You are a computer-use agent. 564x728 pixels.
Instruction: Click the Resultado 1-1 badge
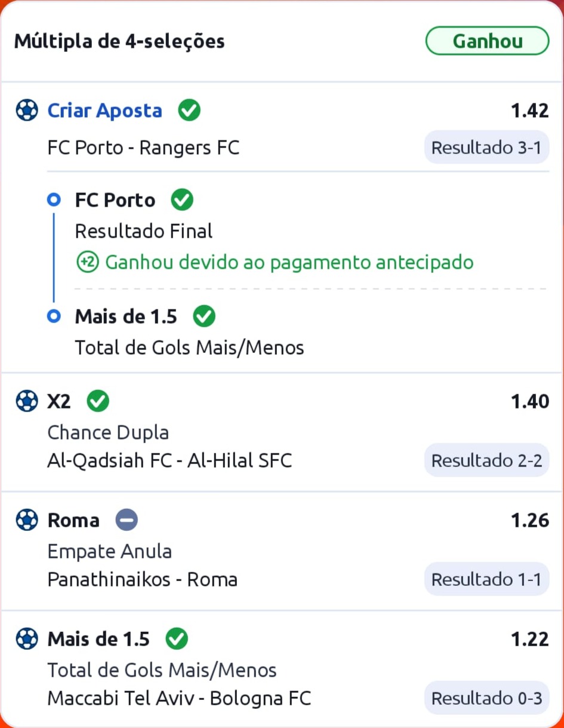pyautogui.click(x=486, y=579)
